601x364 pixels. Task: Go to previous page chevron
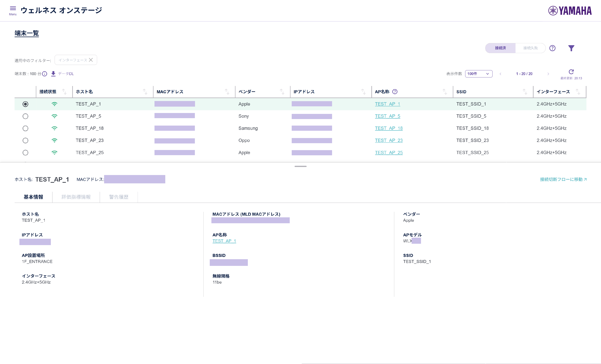[500, 74]
